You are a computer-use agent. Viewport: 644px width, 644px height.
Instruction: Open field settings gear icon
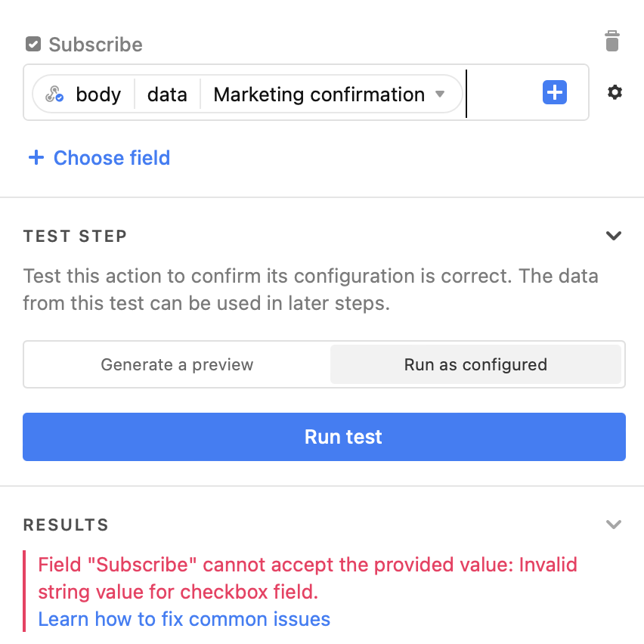tap(615, 92)
